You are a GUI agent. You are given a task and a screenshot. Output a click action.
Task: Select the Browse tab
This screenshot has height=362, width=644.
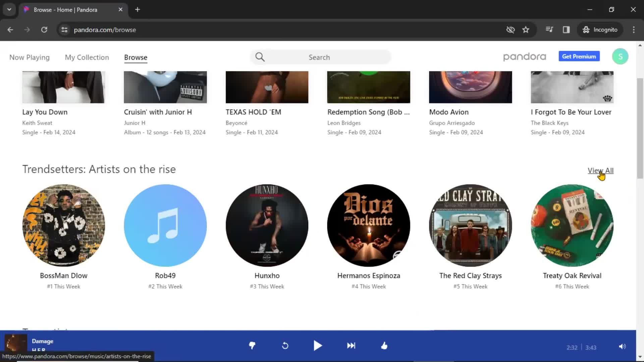pyautogui.click(x=136, y=57)
